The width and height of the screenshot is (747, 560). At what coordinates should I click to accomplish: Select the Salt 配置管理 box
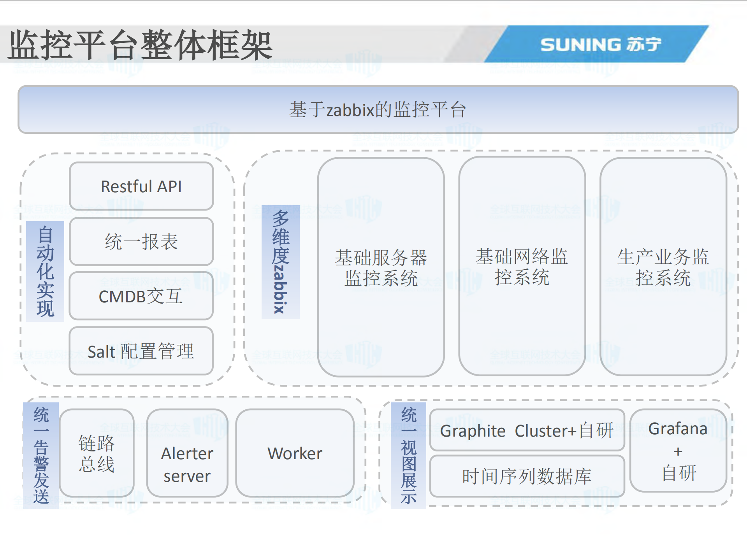coord(141,351)
